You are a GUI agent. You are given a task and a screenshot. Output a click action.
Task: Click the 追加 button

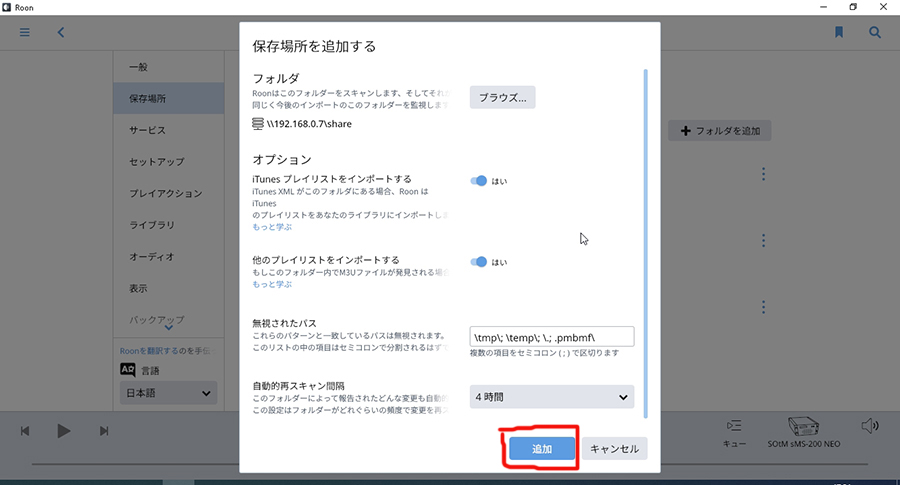(x=542, y=449)
